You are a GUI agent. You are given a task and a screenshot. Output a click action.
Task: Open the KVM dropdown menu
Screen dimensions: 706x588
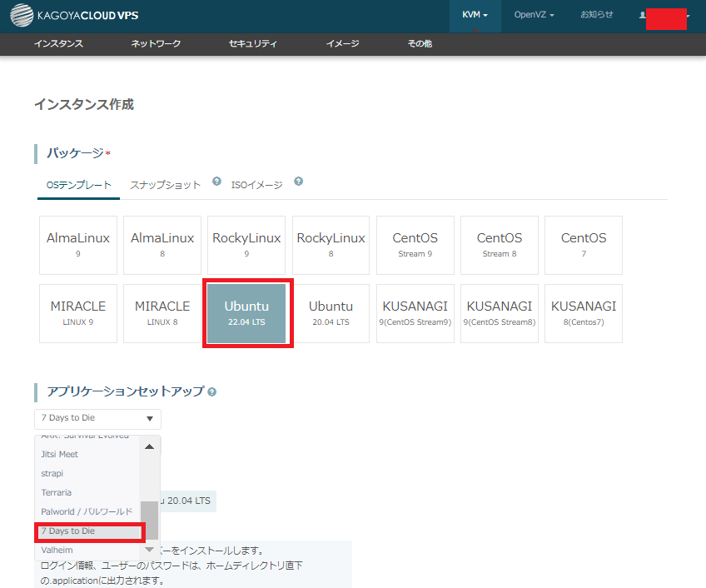click(475, 15)
